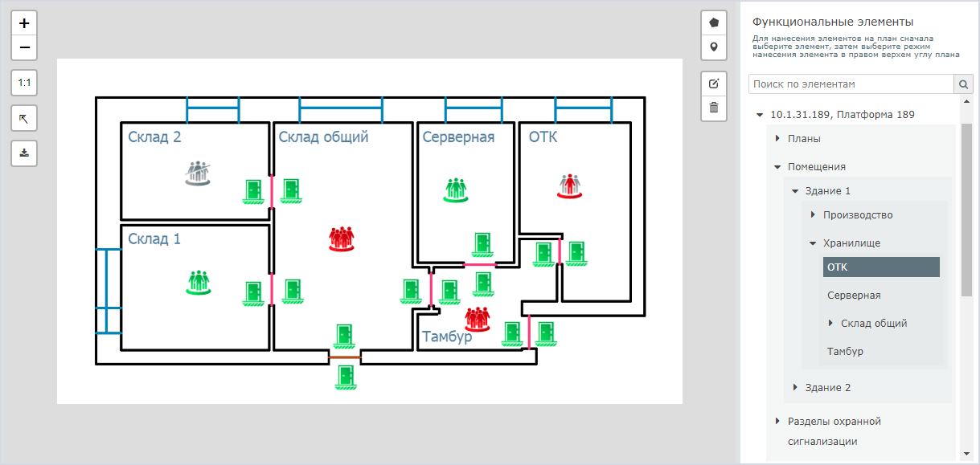Collapse the 10.1.31.189 Платформа 189 node
Screen dimensions: 980x465
760,115
